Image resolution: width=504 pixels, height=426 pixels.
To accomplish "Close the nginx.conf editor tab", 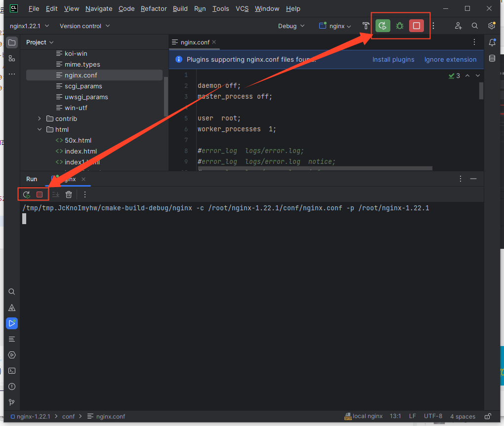I will [214, 42].
